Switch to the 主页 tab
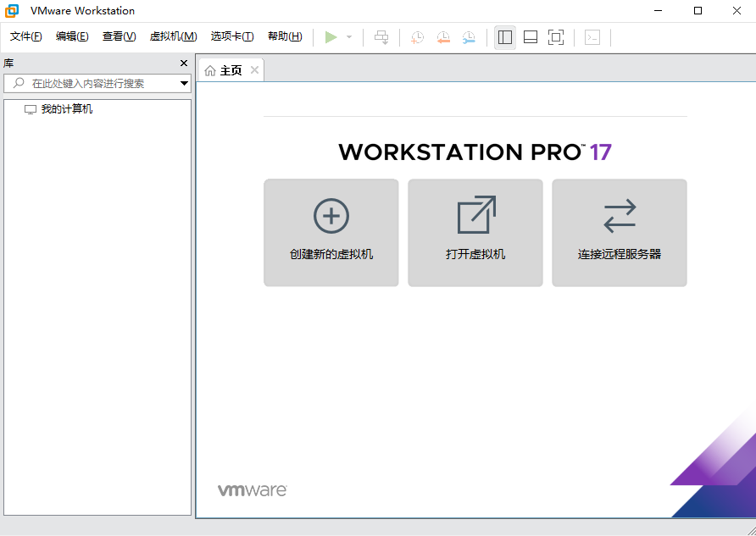This screenshot has width=756, height=536. point(230,70)
